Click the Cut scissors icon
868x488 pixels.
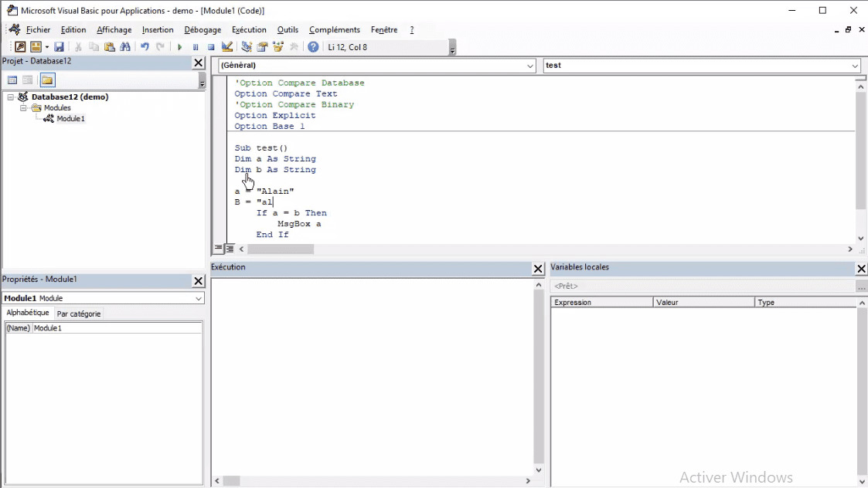(78, 47)
